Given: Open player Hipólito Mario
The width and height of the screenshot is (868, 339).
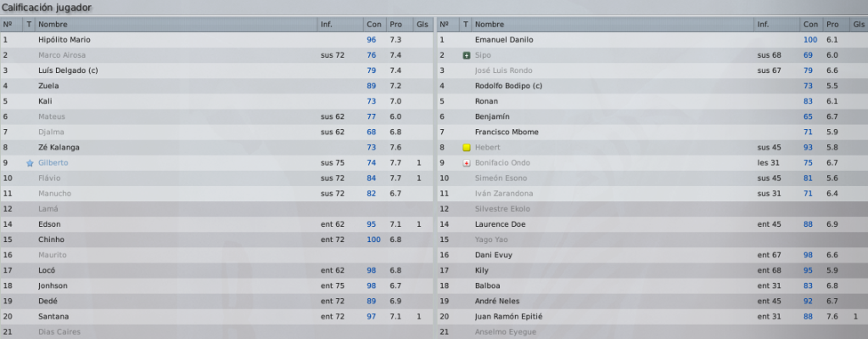Looking at the screenshot, I should pyautogui.click(x=64, y=40).
